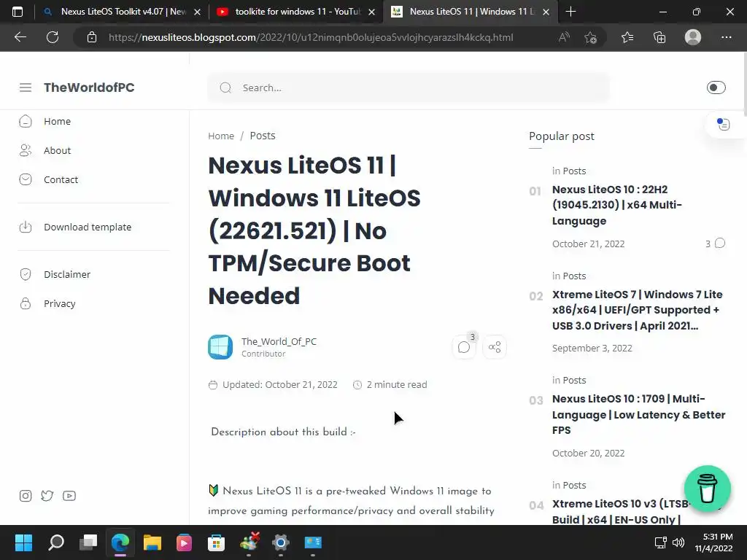Click the Instagram icon in the sidebar footer
The image size is (747, 560).
coord(26,496)
